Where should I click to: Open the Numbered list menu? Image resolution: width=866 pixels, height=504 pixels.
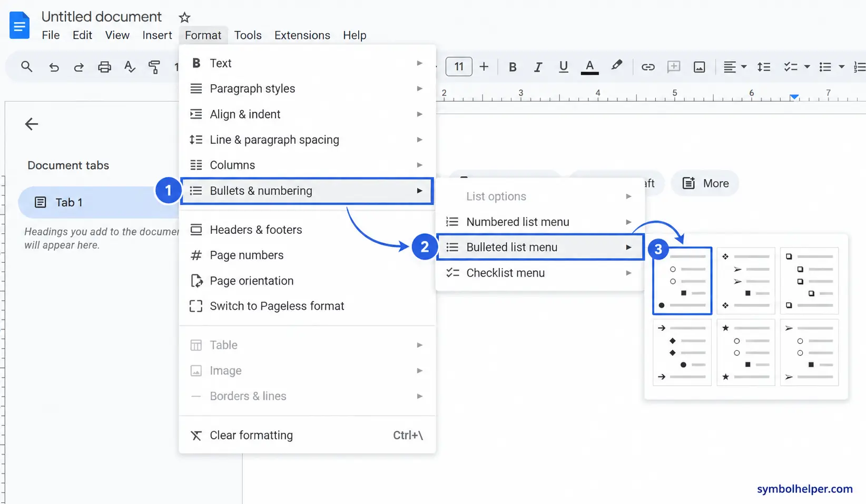pos(540,222)
